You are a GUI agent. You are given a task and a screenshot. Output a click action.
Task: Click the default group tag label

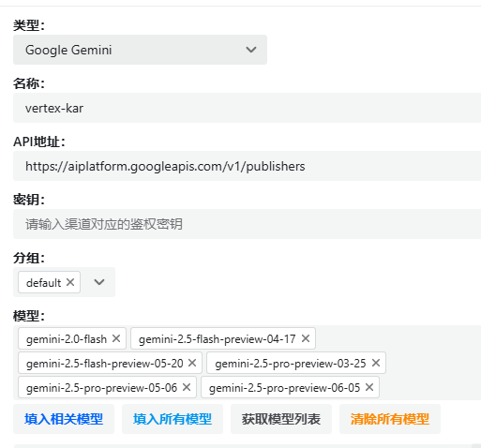click(43, 283)
